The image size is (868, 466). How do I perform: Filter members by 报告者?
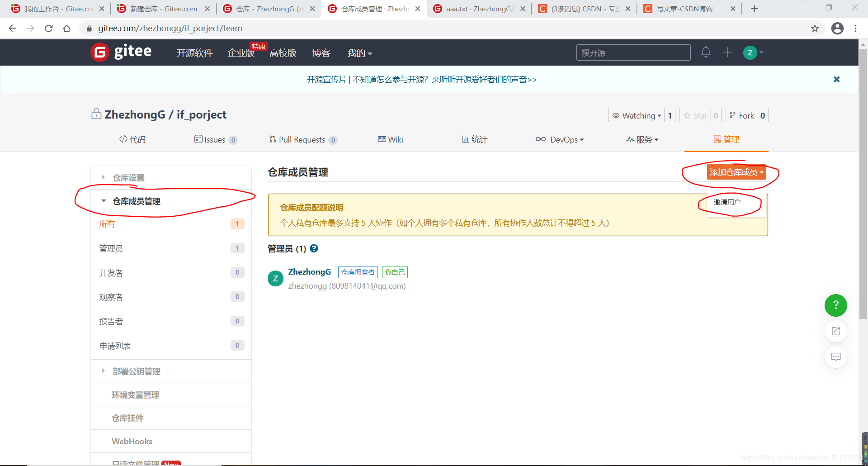pos(171,321)
